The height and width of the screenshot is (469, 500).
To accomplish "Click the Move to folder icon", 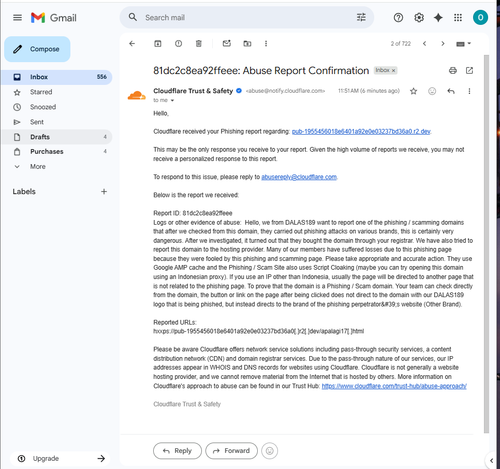I will coord(247,43).
